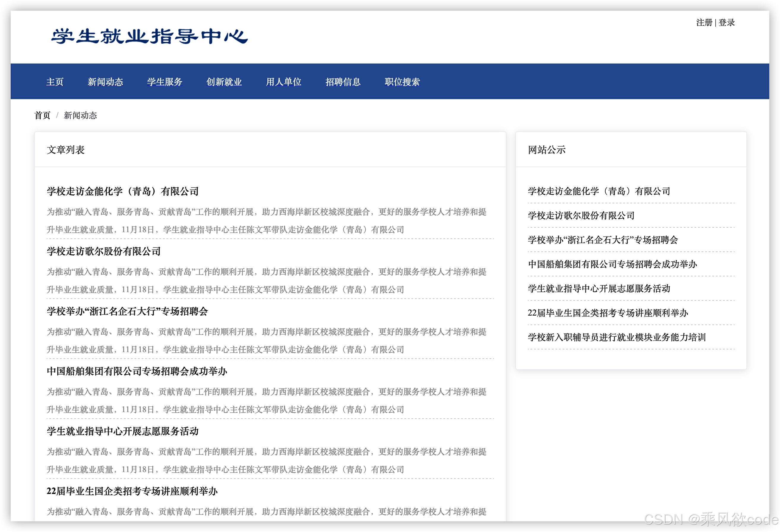
Task: Click 首页 in the breadcrumb trail
Action: coord(42,115)
